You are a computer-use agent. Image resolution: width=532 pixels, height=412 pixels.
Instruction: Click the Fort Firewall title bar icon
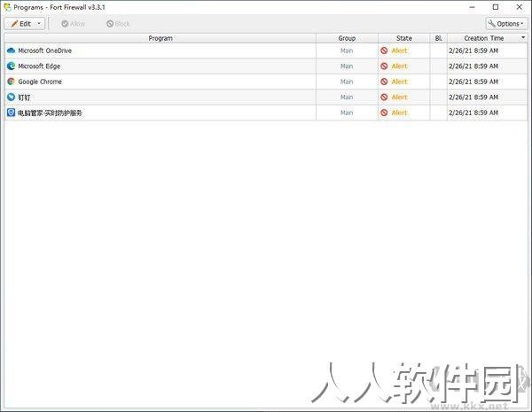[7, 7]
